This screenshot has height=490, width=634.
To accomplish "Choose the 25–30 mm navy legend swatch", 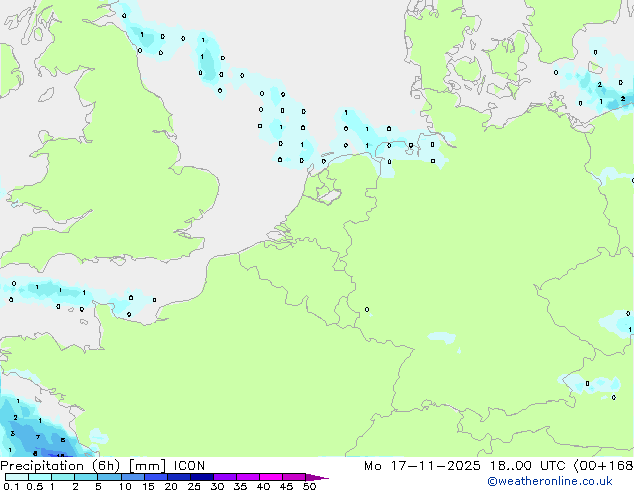I will pos(201,477).
